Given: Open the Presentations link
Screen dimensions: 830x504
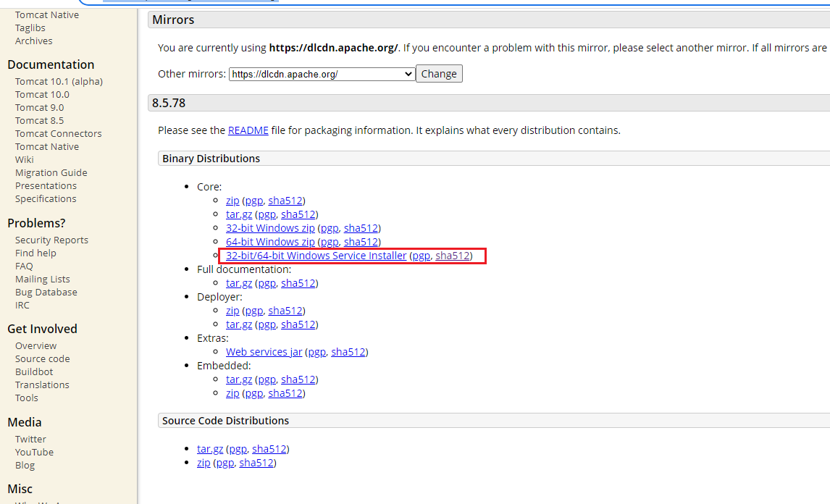Looking at the screenshot, I should coord(46,186).
